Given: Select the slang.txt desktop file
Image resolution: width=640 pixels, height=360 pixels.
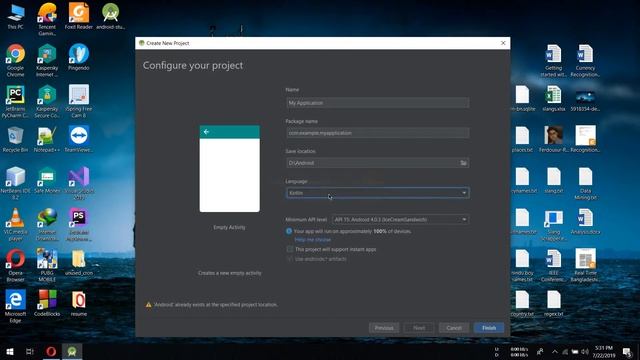Looking at the screenshot, I should 553,180.
